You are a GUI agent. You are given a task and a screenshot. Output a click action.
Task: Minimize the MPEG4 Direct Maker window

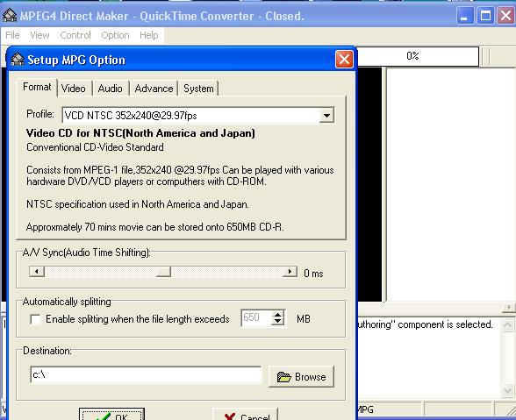(x=464, y=16)
